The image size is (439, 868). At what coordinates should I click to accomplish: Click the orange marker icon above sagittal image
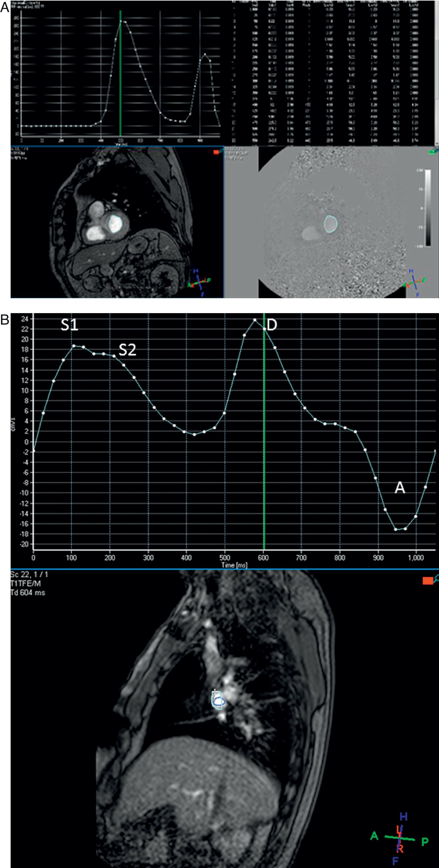point(428,581)
